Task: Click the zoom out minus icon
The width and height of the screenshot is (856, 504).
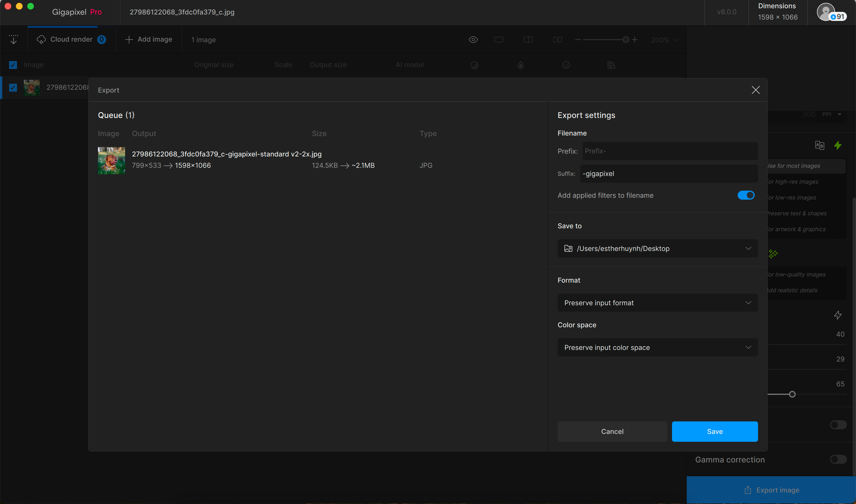Action: (x=578, y=40)
